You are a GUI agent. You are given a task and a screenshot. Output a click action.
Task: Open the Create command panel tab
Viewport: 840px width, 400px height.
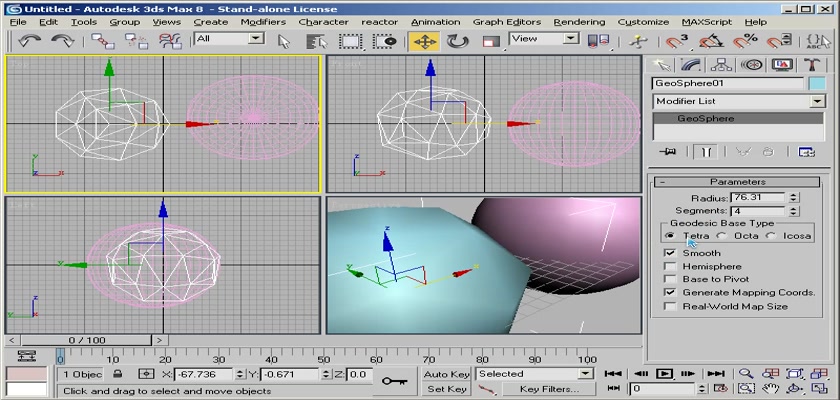(662, 65)
